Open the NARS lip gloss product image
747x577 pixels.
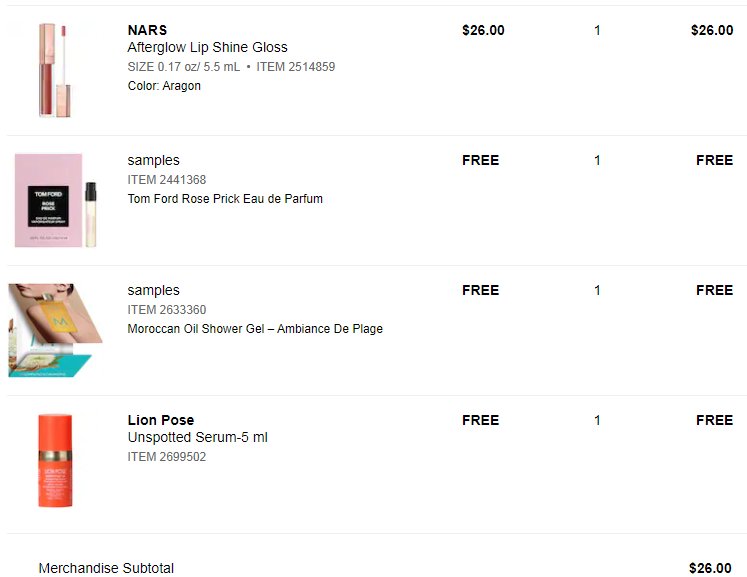(x=55, y=70)
